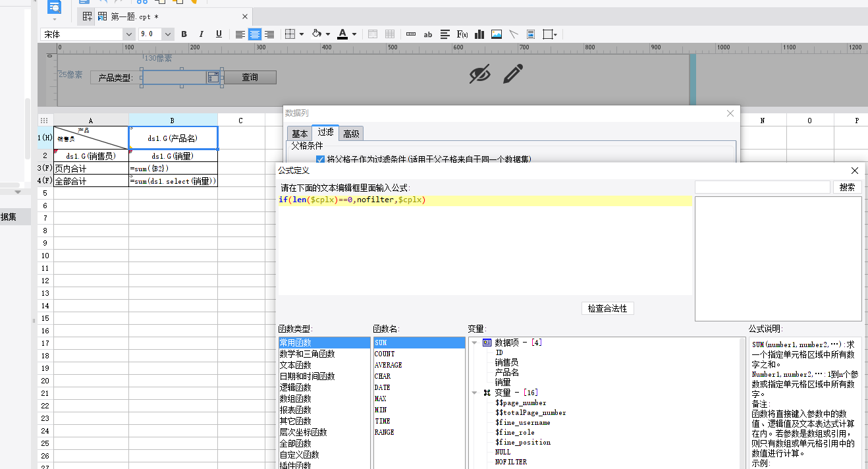Click the font color A icon
Image resolution: width=868 pixels, height=469 pixels.
coord(342,34)
